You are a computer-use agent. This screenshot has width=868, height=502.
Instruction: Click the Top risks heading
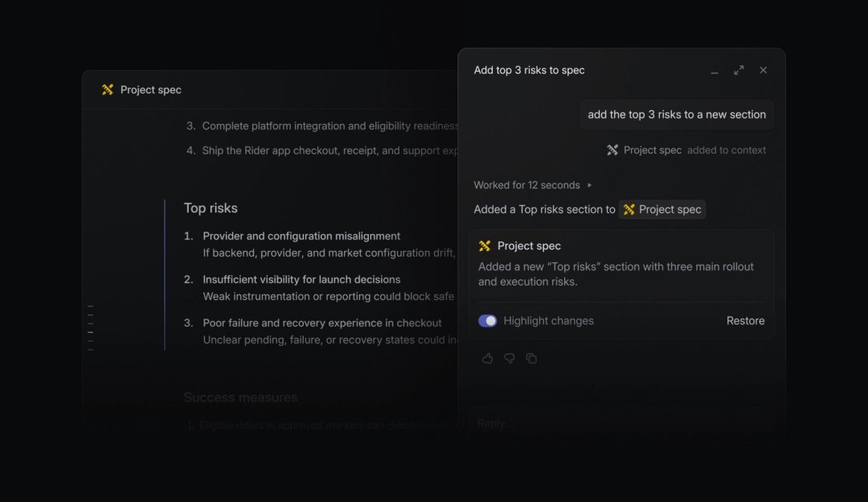(211, 208)
